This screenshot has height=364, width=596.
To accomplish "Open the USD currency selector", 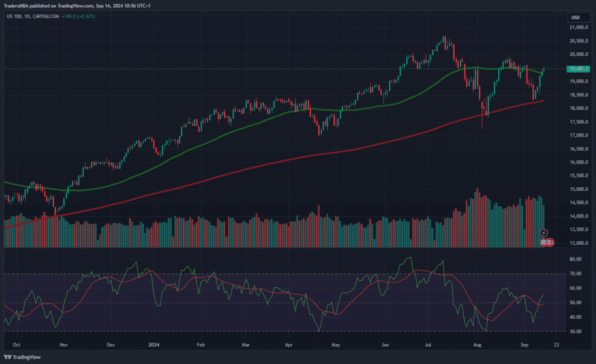I will [575, 16].
